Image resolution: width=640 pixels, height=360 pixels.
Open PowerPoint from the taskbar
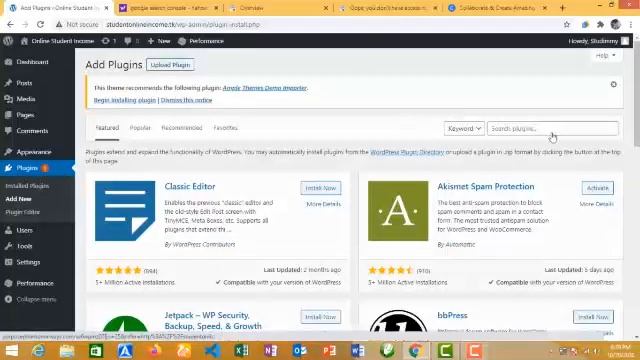(329, 351)
